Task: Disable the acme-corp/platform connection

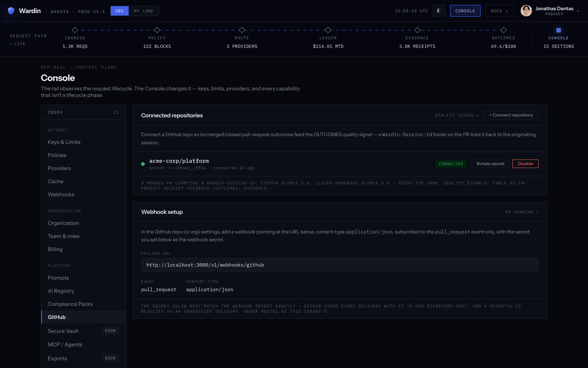Action: (525, 164)
